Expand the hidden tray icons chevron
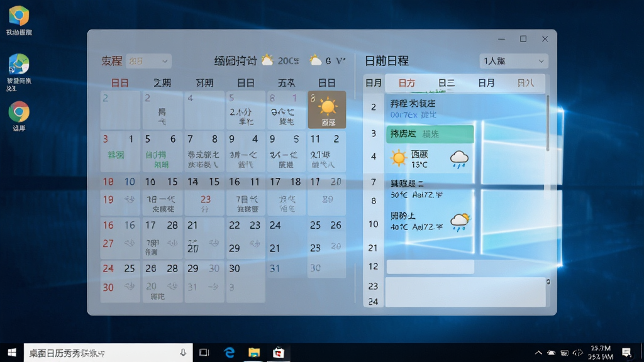 [x=538, y=353]
